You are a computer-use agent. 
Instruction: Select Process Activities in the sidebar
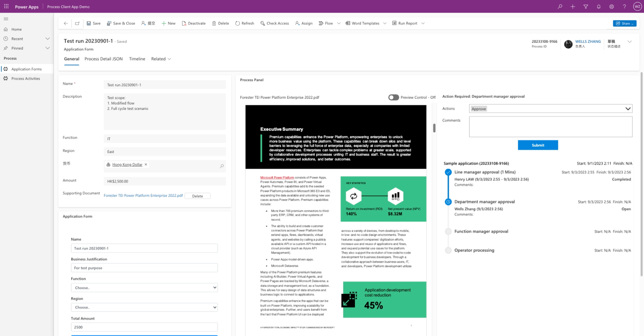tap(26, 78)
